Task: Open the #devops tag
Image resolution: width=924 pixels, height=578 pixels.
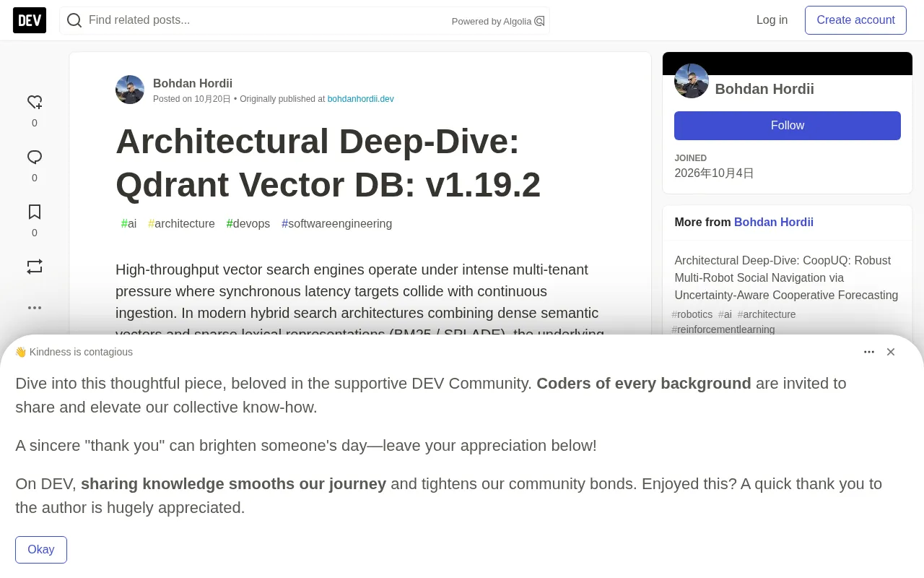Action: [x=248, y=224]
